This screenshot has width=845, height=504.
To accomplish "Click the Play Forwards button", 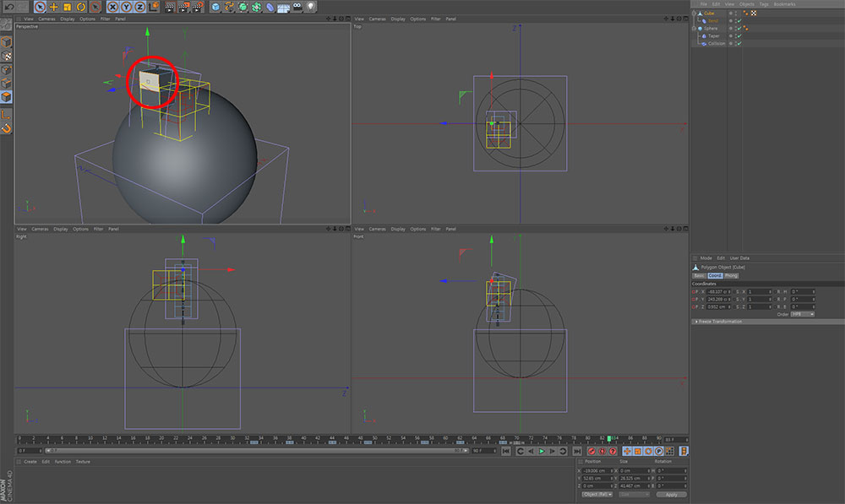I will click(x=542, y=451).
